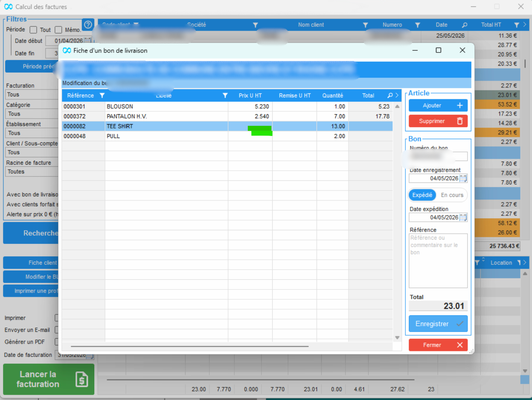Open the Établissement dropdown
The width and height of the screenshot is (532, 400).
32,133
